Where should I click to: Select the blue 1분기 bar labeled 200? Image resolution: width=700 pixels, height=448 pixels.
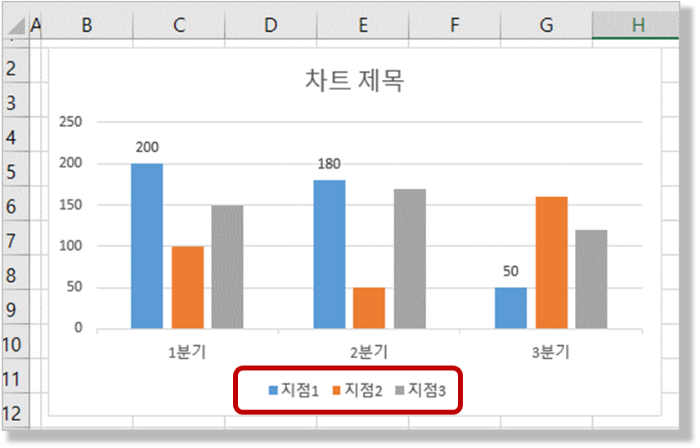[x=147, y=246]
